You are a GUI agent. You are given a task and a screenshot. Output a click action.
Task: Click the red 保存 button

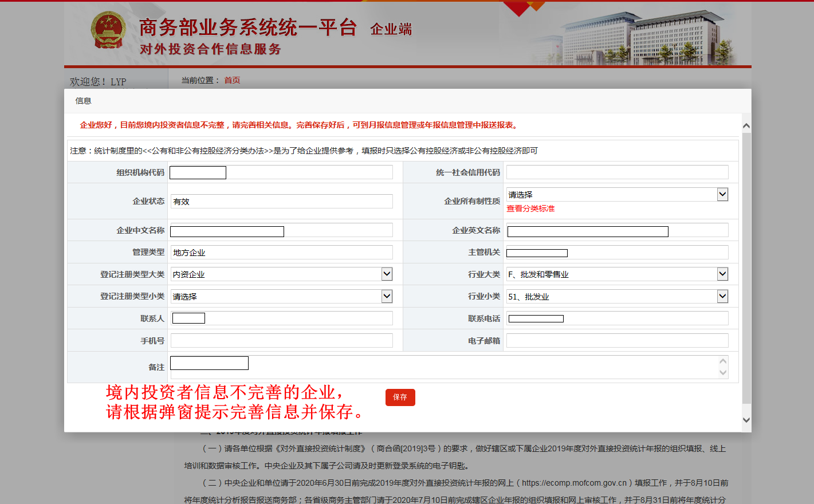click(400, 397)
